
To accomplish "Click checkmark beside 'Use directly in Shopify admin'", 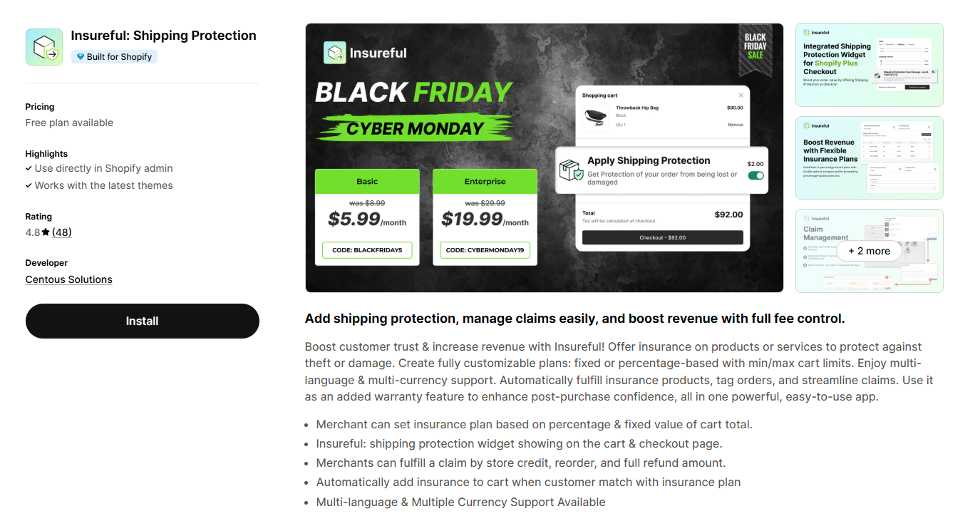I will (x=29, y=168).
